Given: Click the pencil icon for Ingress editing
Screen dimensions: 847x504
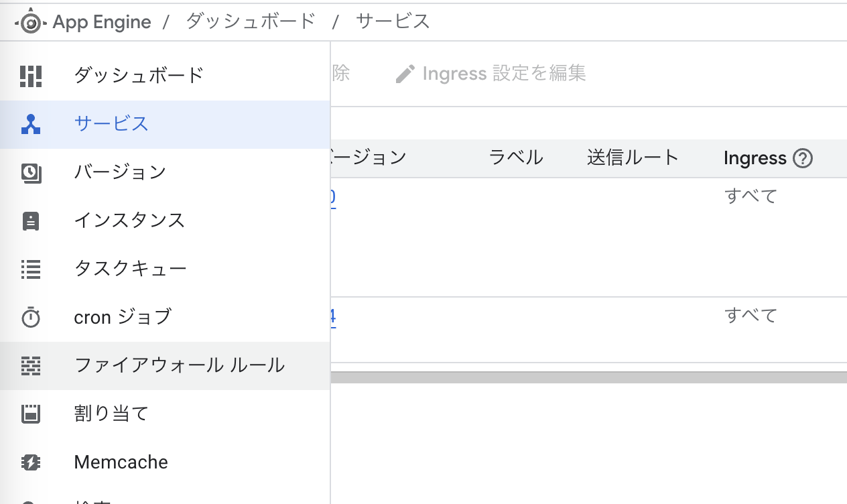Looking at the screenshot, I should (x=405, y=73).
